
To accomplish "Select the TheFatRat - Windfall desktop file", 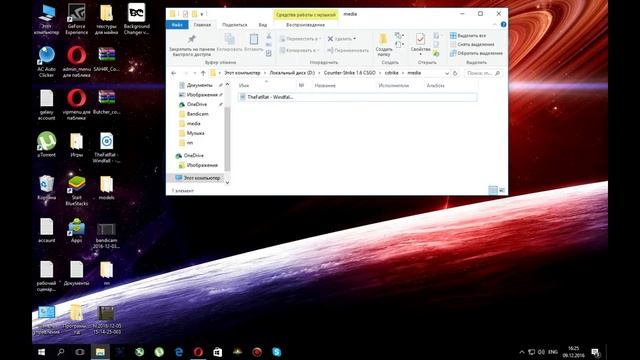I will pos(106,148).
